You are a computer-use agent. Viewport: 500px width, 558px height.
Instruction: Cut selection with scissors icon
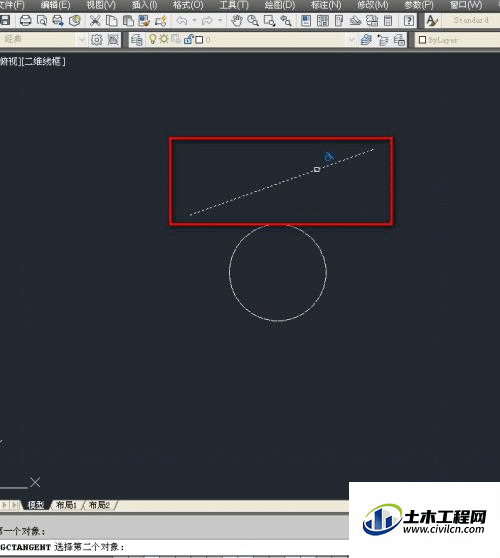[x=95, y=20]
